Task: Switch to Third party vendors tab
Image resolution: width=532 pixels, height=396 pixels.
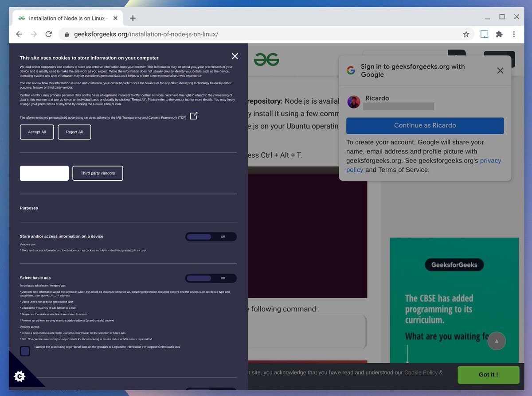Action: click(98, 173)
